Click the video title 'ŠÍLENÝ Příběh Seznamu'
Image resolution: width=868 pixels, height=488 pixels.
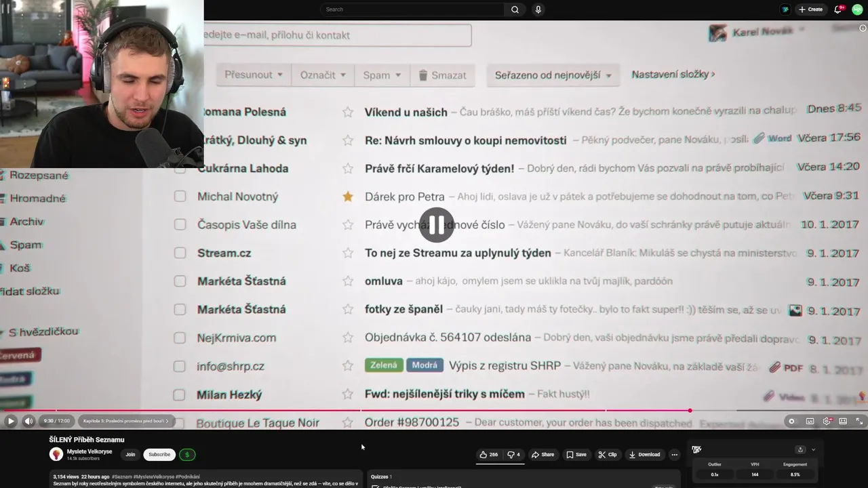tap(87, 440)
